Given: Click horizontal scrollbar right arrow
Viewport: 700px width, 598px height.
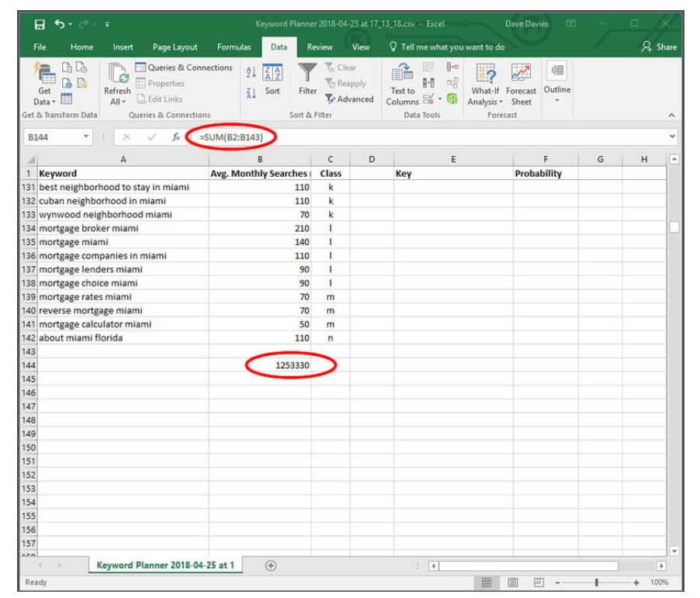Looking at the screenshot, I should [661, 566].
